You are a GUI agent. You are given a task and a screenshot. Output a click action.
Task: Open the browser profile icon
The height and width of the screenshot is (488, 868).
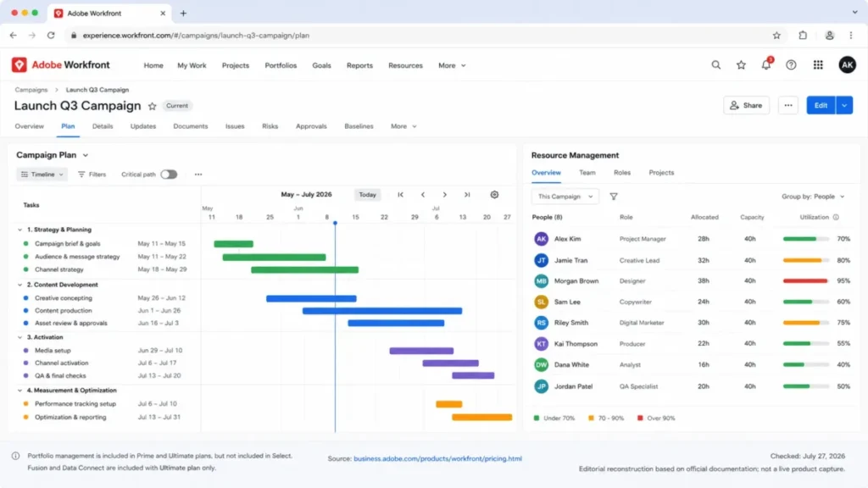[x=829, y=36]
